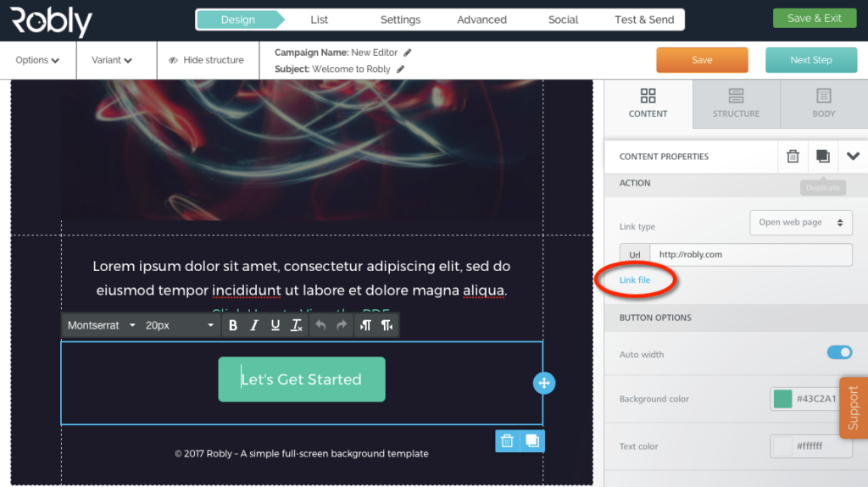Open Montserrat font family dropdown

point(101,325)
